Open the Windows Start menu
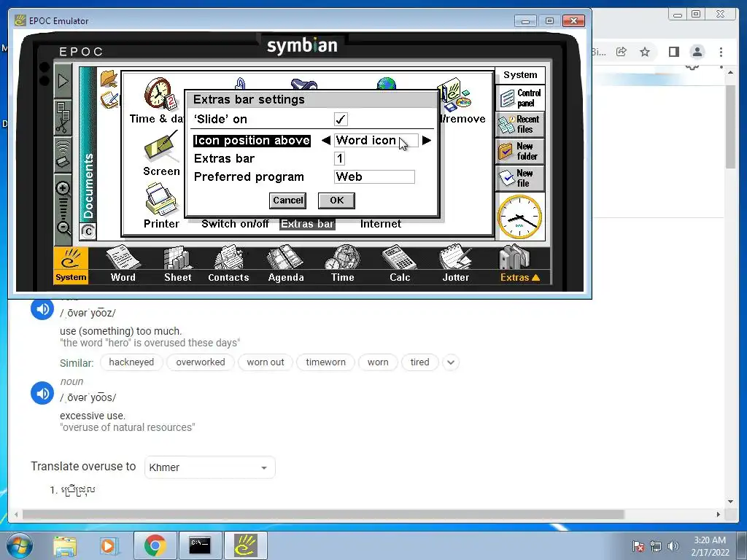 [19, 545]
